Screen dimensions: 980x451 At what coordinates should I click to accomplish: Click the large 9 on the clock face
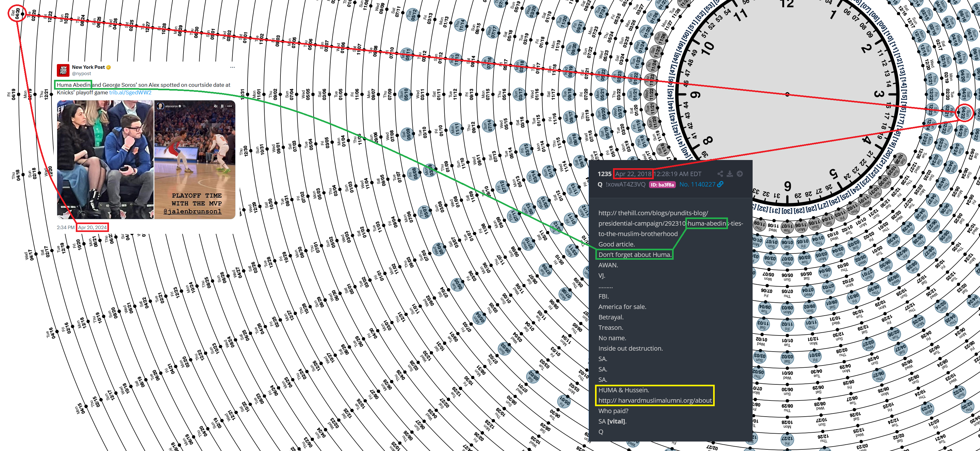(x=695, y=95)
